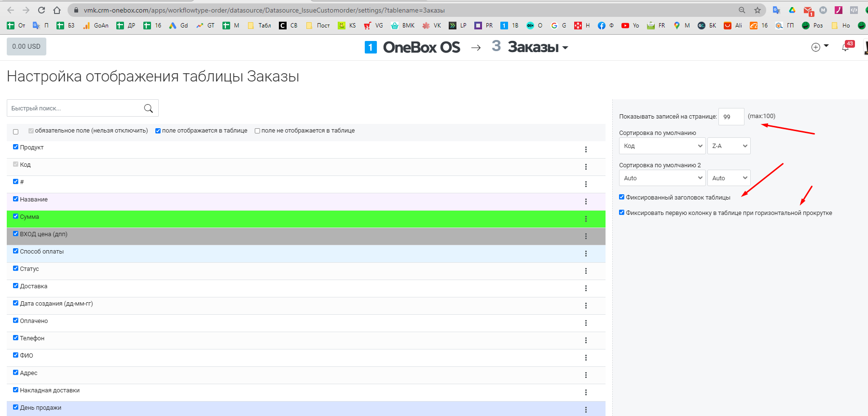
Task: Uncheck the Продукт field checkbox
Action: 15,147
